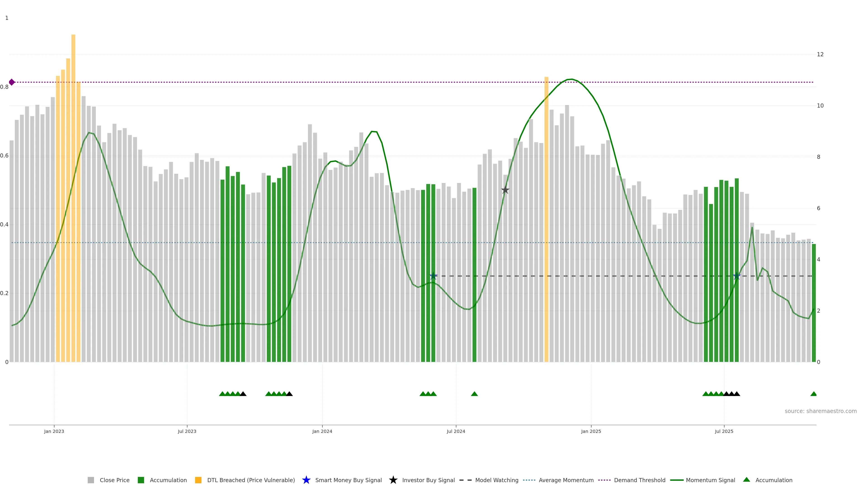Click the Demand Threshold legend label
The width and height of the screenshot is (868, 488).
click(x=639, y=480)
